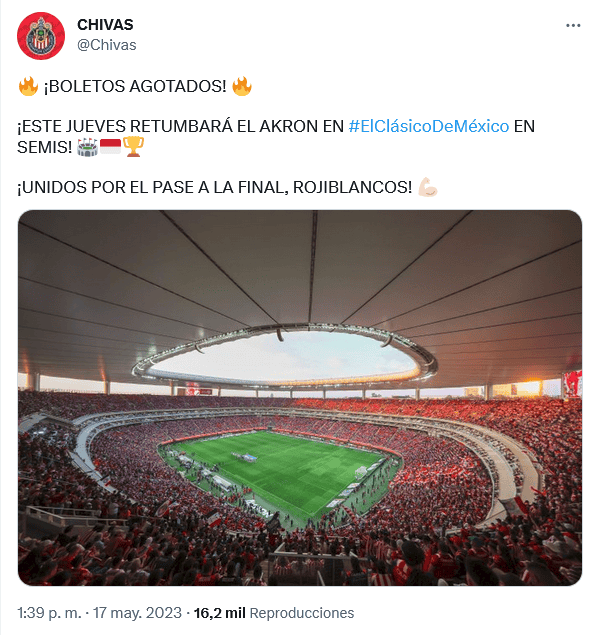
Task: Click the trophy emoji
Action: [x=133, y=147]
